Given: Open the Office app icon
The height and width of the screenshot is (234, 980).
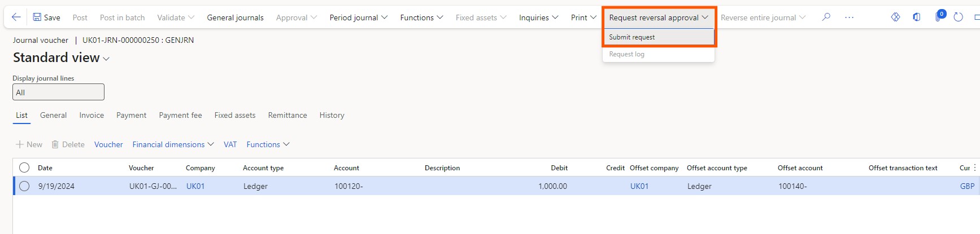Looking at the screenshot, I should click(x=917, y=17).
